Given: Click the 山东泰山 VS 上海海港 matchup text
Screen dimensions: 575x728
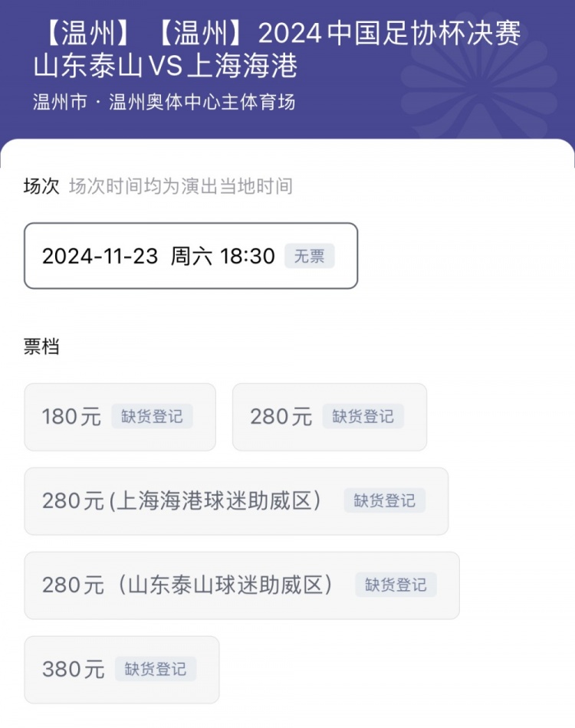Looking at the screenshot, I should tap(165, 67).
